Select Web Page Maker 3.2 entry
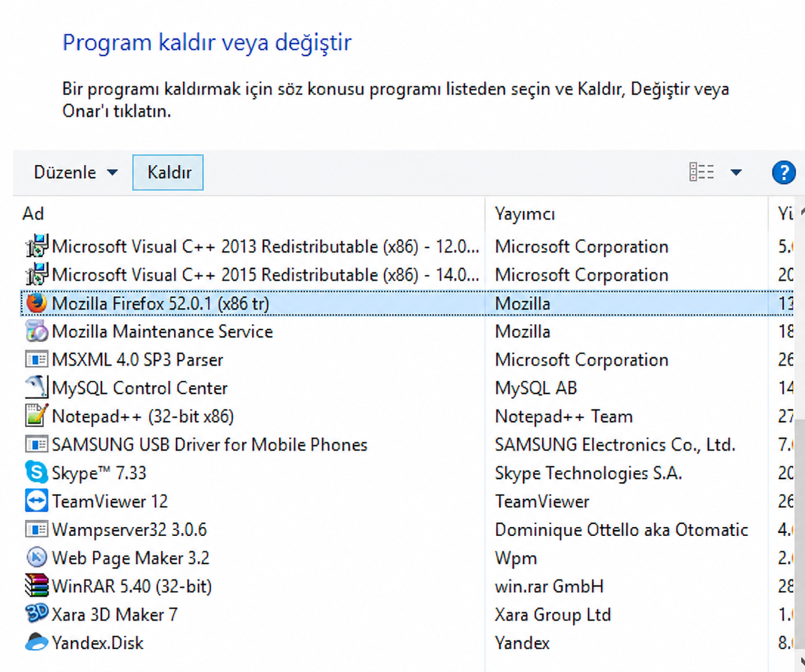 (x=407, y=558)
